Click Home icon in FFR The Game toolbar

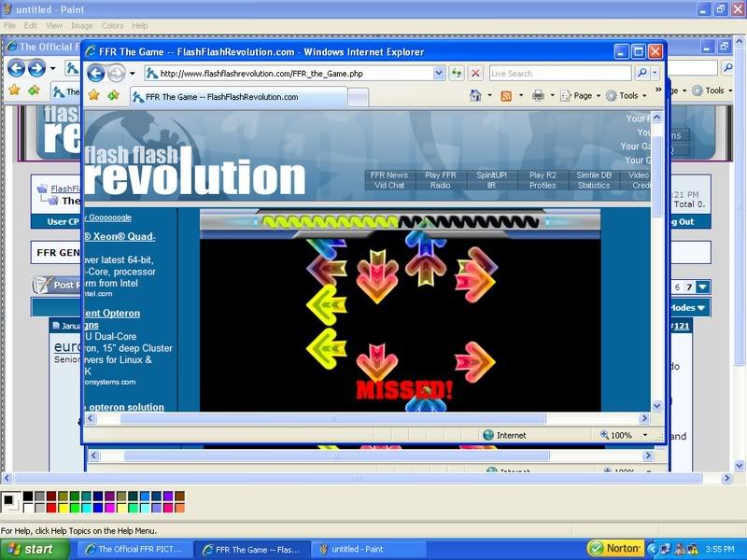click(x=476, y=95)
